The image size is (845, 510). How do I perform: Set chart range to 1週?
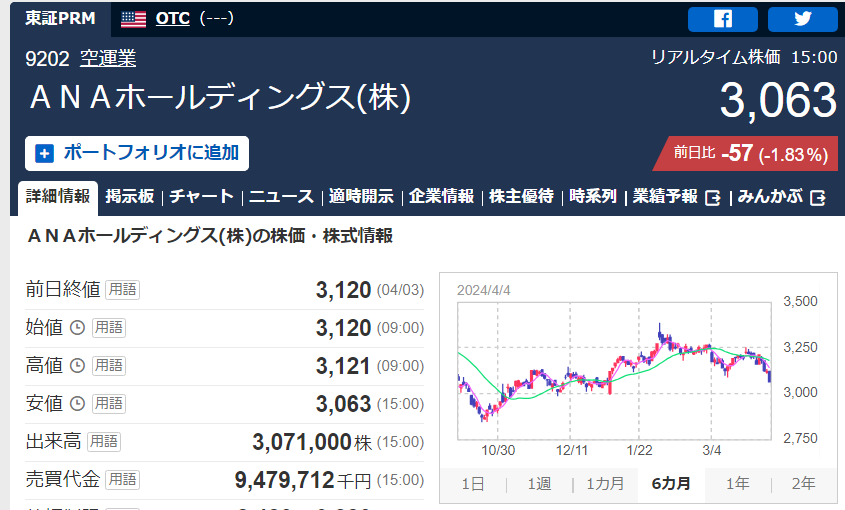tap(539, 484)
